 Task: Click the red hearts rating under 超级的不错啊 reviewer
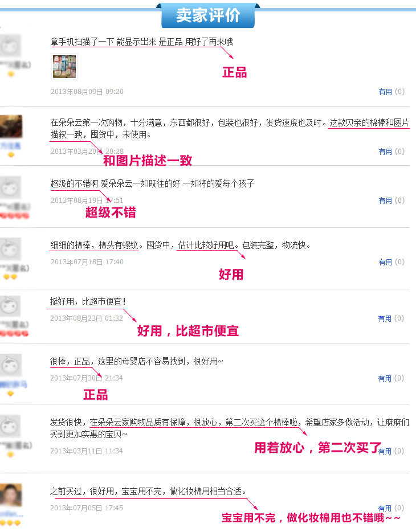tap(14, 215)
